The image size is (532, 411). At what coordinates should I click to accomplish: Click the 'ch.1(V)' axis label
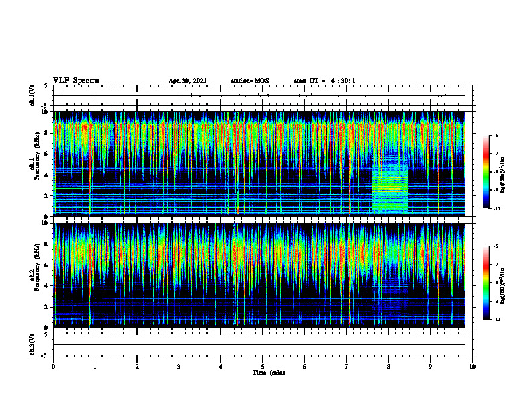tap(32, 95)
